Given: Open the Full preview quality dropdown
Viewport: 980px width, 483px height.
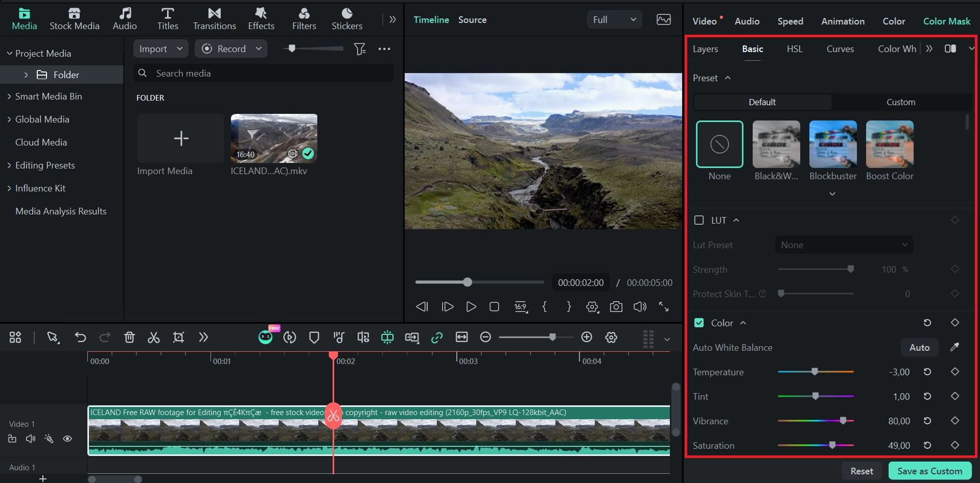Looking at the screenshot, I should pos(614,19).
